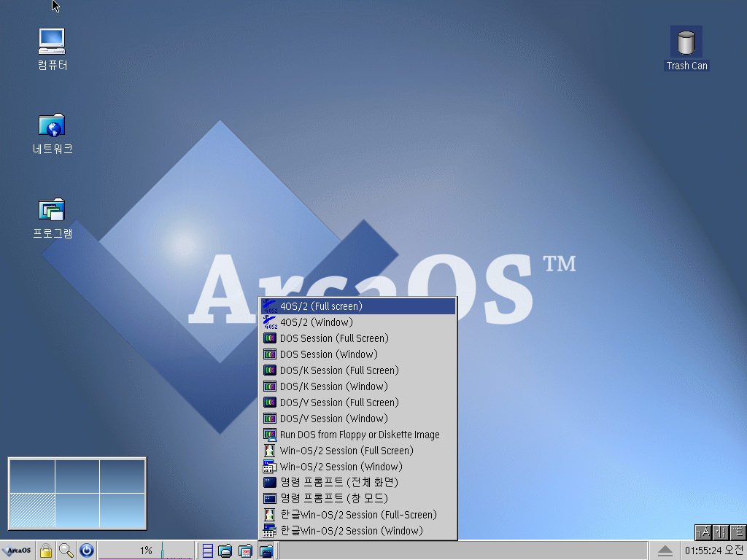Choose Run DOS from Floppy or Diskette Image
Image resolution: width=747 pixels, height=560 pixels.
tap(360, 435)
